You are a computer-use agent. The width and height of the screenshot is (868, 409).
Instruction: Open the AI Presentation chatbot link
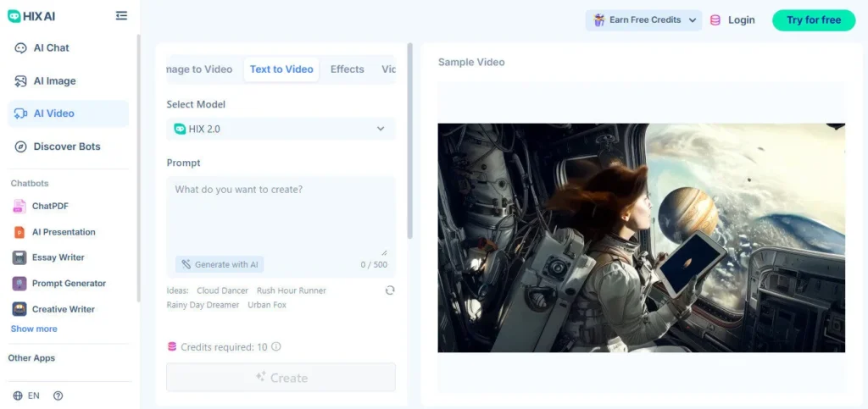[64, 232]
